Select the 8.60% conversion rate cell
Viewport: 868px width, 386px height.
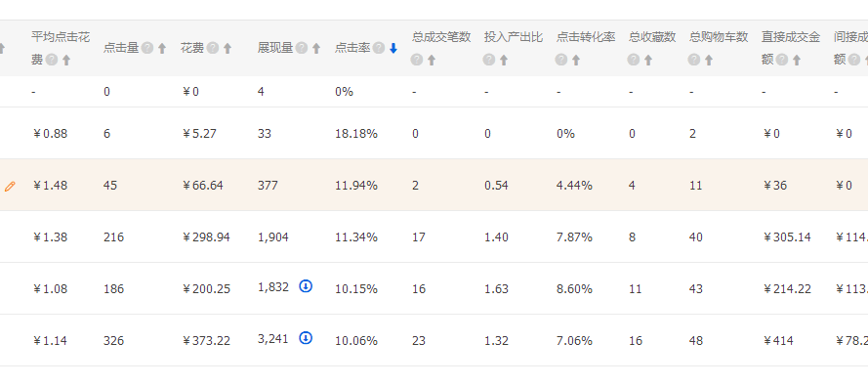click(x=574, y=289)
